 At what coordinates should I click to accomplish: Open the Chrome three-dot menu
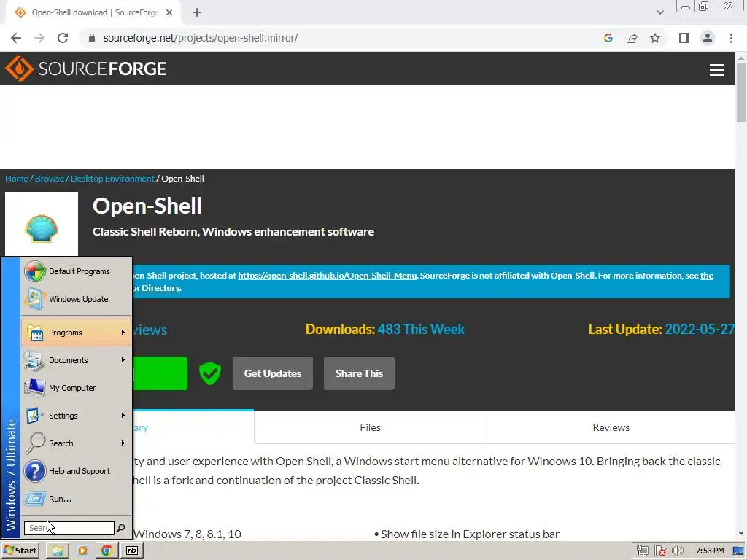(x=731, y=38)
